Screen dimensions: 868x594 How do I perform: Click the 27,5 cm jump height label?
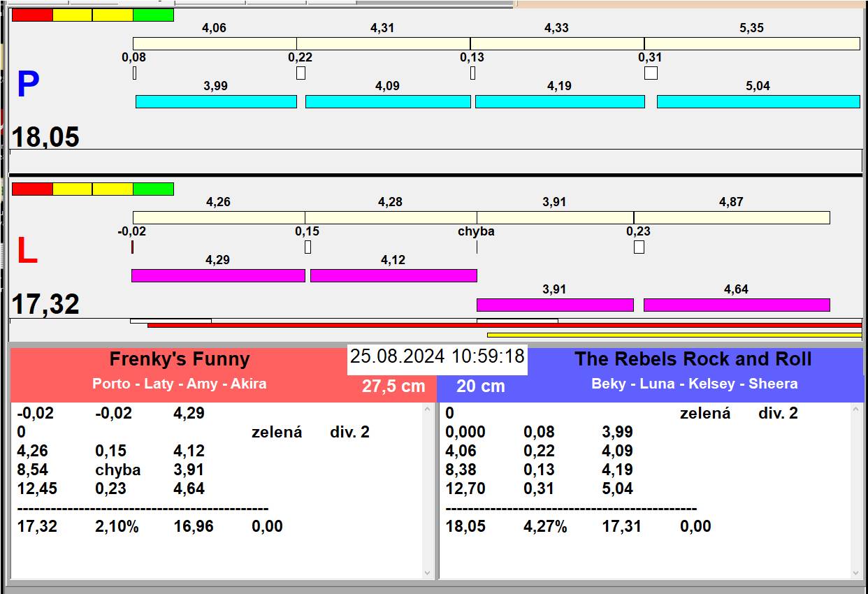click(x=393, y=386)
